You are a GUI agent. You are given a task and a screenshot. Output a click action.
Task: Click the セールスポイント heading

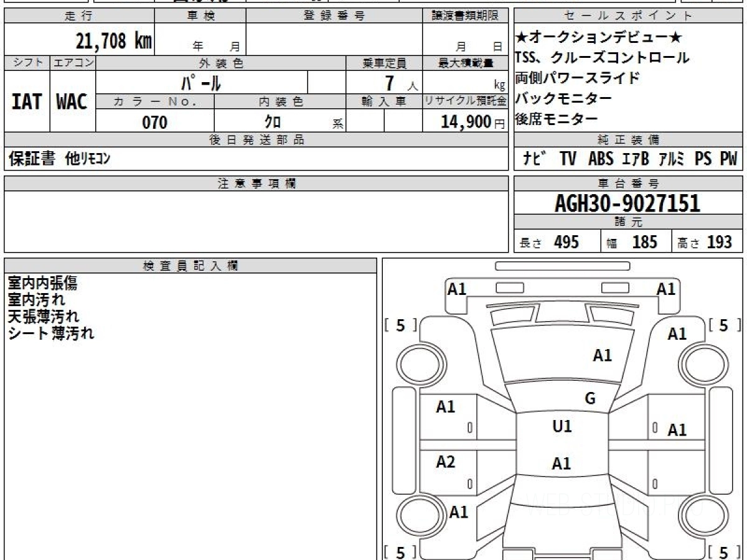pyautogui.click(x=629, y=16)
